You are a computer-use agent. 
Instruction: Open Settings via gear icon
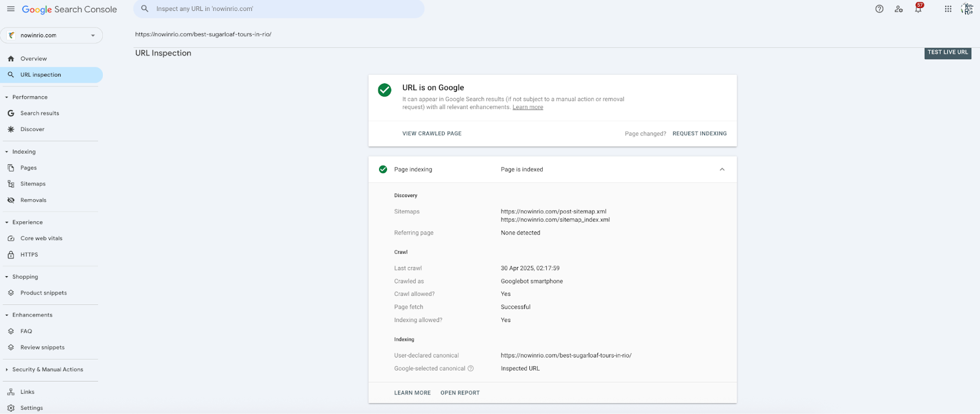tap(11, 408)
